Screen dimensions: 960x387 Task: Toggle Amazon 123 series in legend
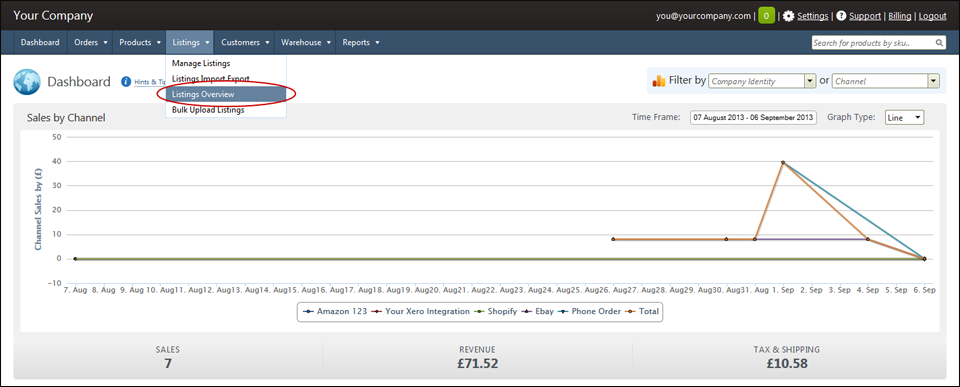coord(336,311)
